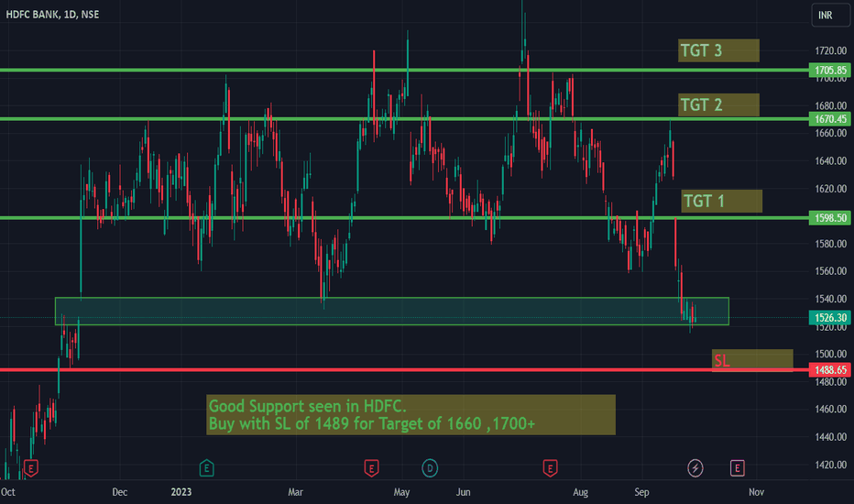Click the 1680.00 price axis value
854x504 pixels.
point(830,105)
